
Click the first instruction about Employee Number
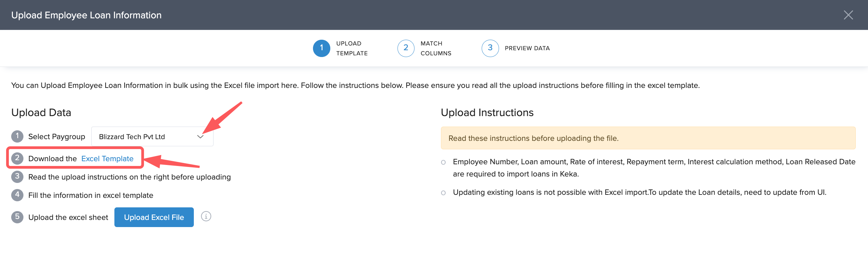click(x=654, y=168)
